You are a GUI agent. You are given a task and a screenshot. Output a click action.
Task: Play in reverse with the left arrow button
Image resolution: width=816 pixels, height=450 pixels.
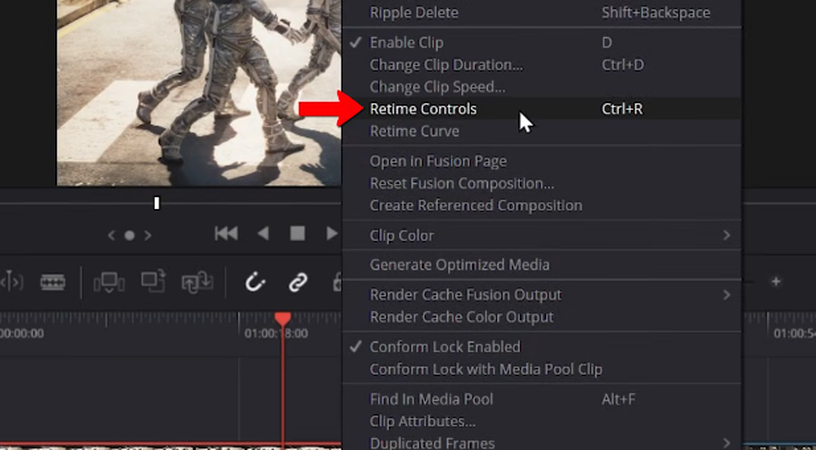click(x=263, y=234)
